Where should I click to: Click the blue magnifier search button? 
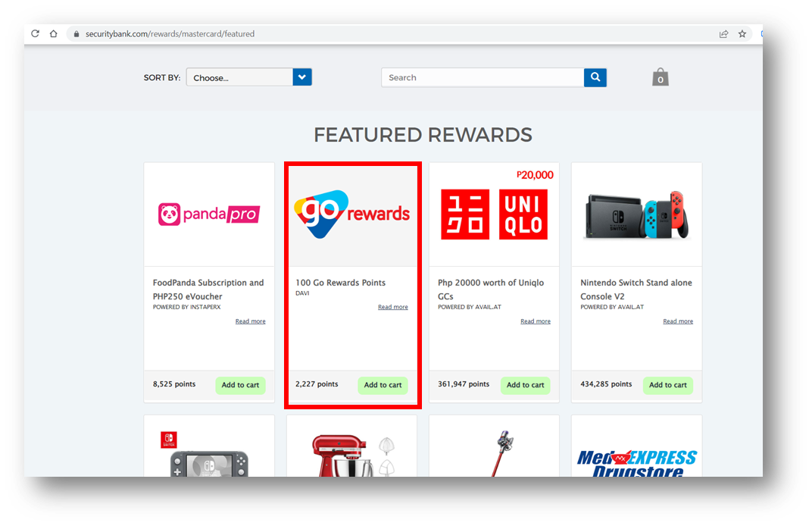595,77
